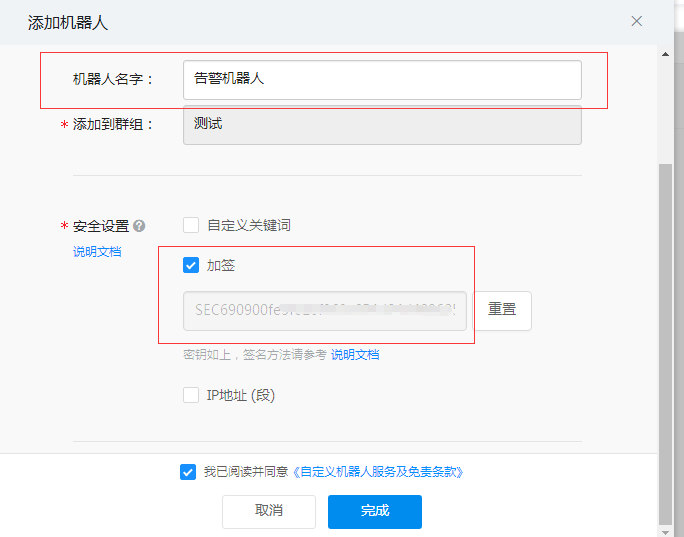The height and width of the screenshot is (537, 684).
Task: Click the 机器人名字 input field
Action: pos(382,80)
